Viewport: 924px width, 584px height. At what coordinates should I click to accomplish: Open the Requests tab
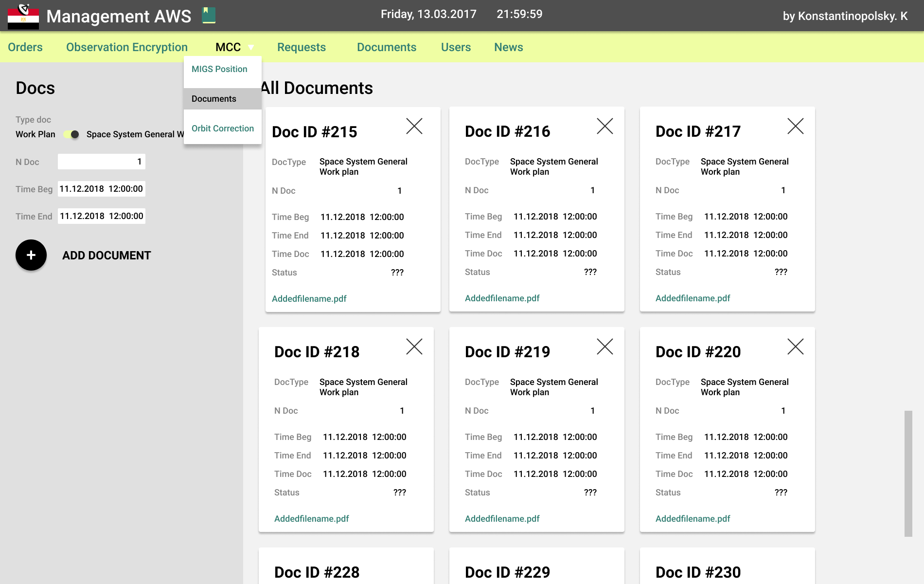click(x=302, y=47)
